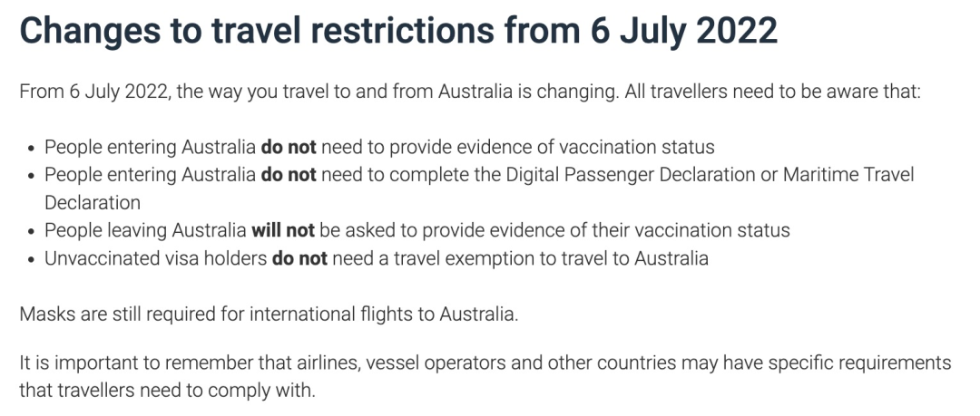Click the heading about changes to travel restrictions

click(398, 31)
